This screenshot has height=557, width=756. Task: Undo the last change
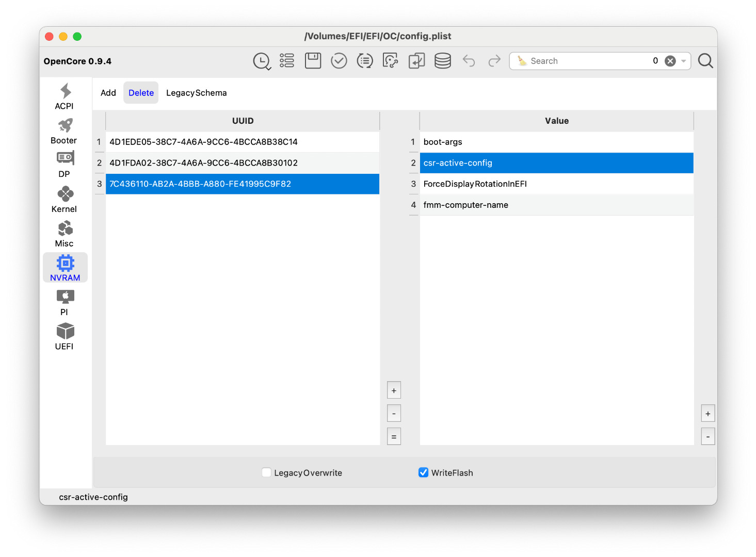tap(469, 61)
